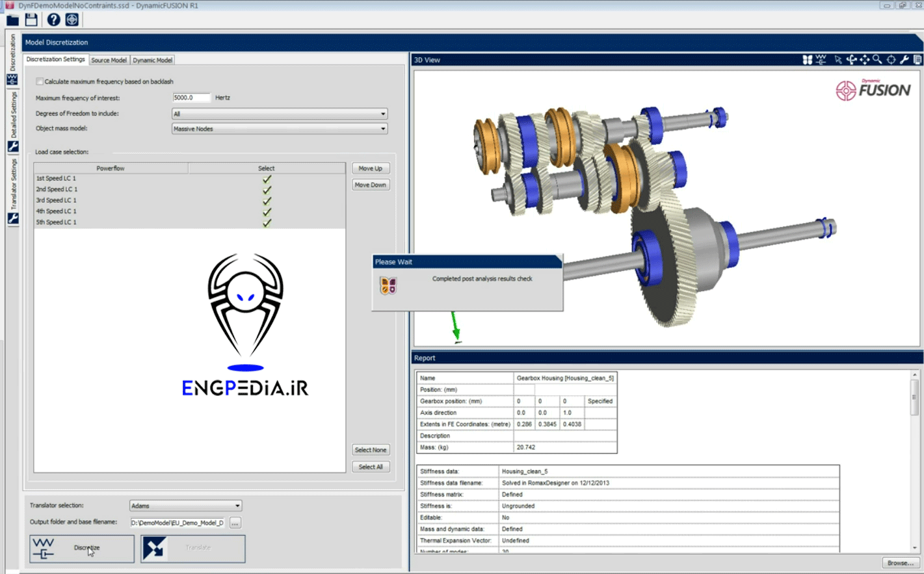
Task: Click the Move Up button
Action: 371,168
